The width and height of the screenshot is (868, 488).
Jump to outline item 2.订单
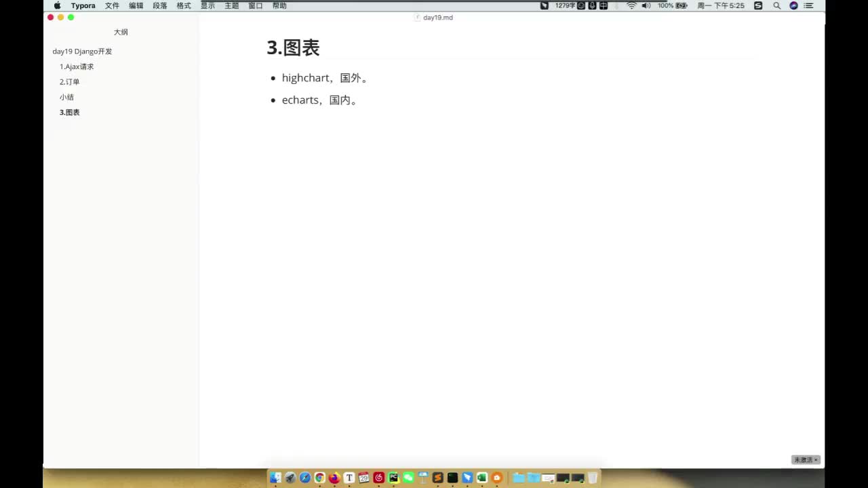(x=70, y=82)
